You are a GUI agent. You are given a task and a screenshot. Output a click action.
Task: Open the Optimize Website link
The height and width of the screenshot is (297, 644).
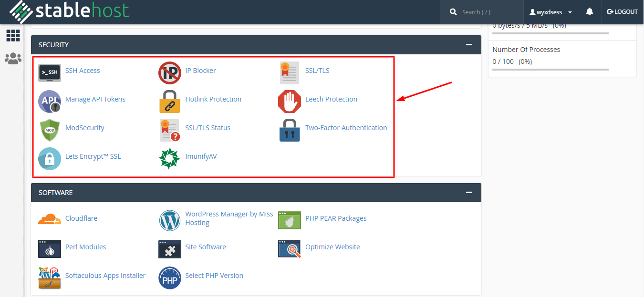[332, 247]
